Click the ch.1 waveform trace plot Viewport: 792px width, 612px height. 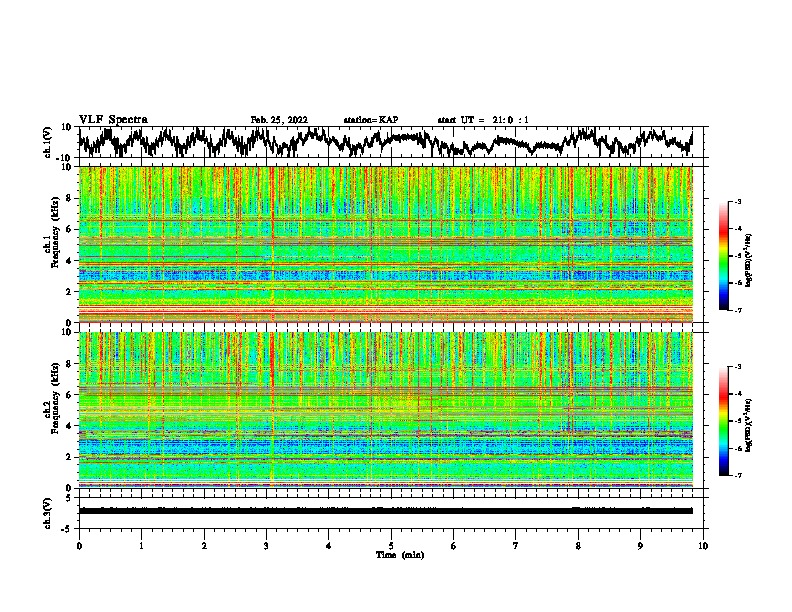pyautogui.click(x=386, y=142)
